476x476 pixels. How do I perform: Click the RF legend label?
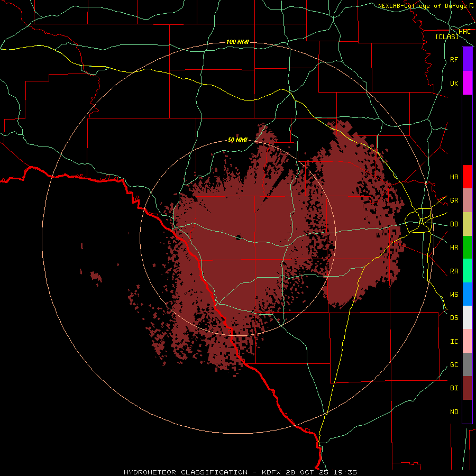click(454, 59)
